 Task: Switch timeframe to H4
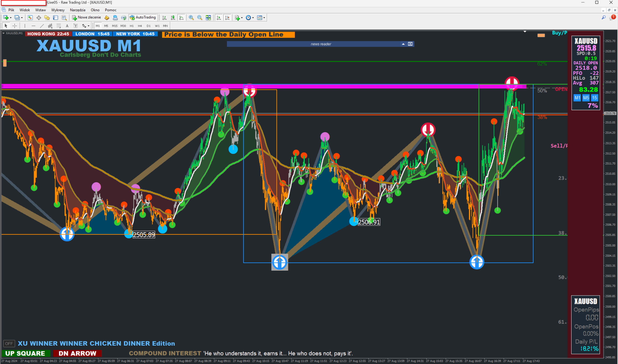140,26
